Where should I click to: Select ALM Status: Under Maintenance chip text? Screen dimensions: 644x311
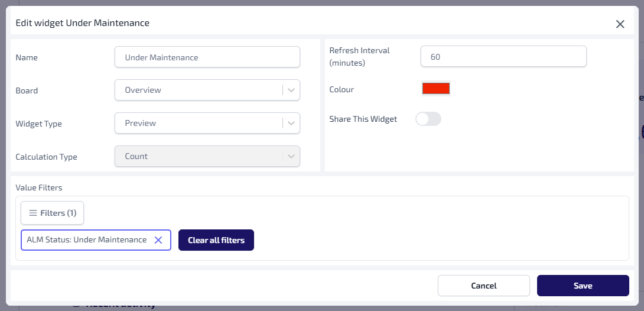click(86, 240)
